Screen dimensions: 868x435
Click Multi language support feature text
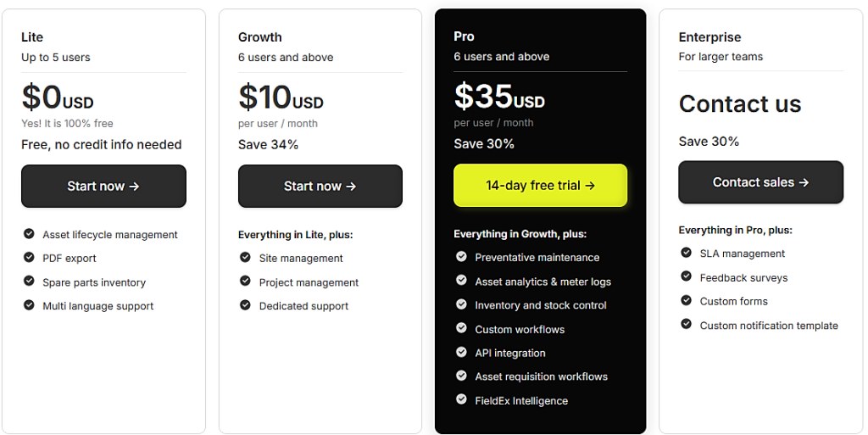pos(98,306)
